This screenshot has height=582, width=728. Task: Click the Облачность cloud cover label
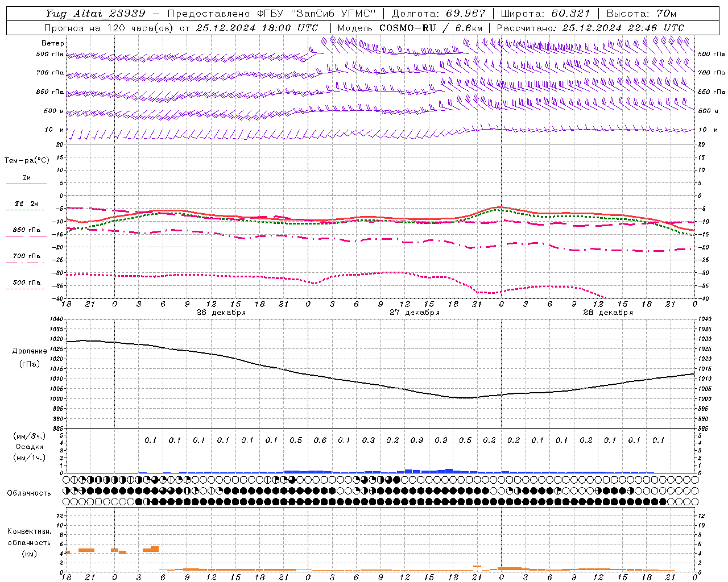pyautogui.click(x=29, y=493)
